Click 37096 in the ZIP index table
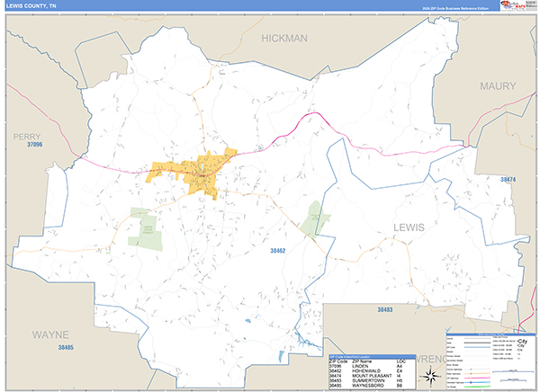 (335, 366)
